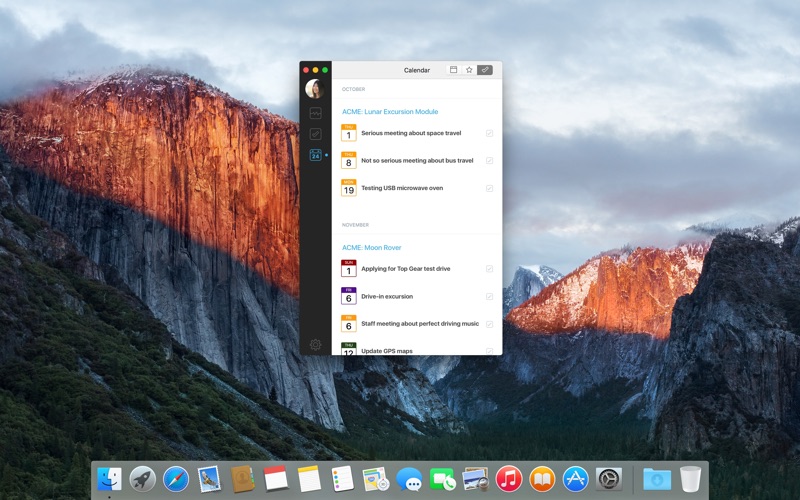Tick checkbox for Testing USB microwave oven

pos(489,188)
